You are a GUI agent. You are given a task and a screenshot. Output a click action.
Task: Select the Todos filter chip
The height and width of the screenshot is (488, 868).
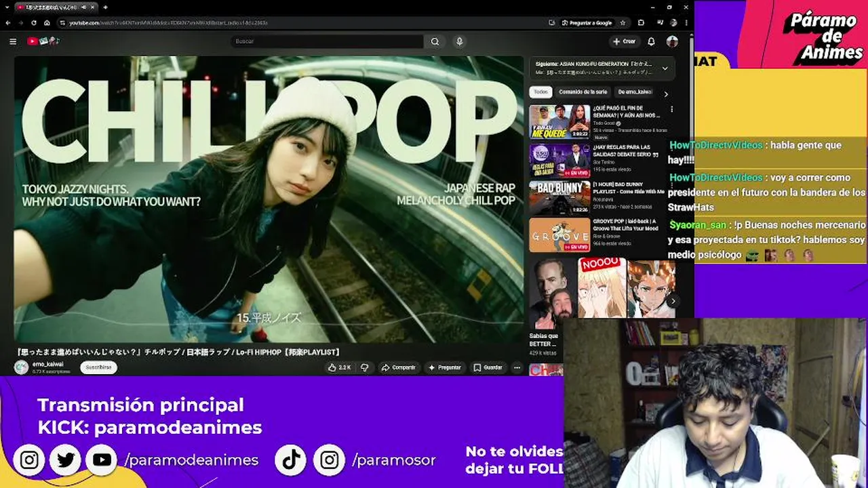point(540,92)
